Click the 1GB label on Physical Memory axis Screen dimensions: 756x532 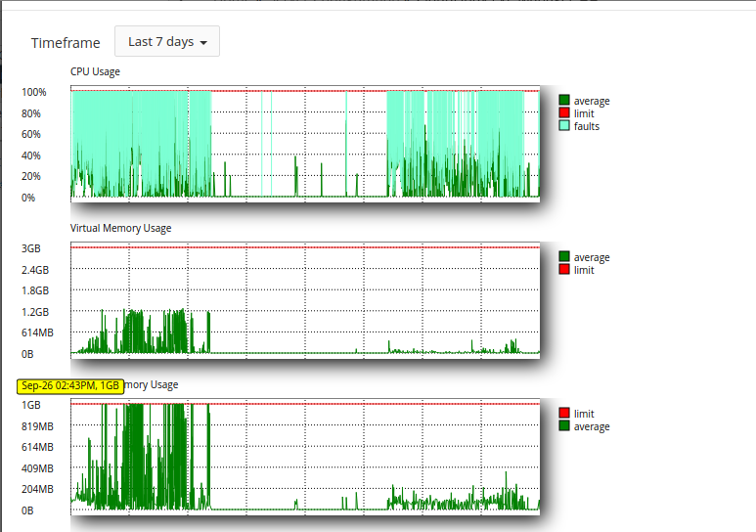(31, 405)
